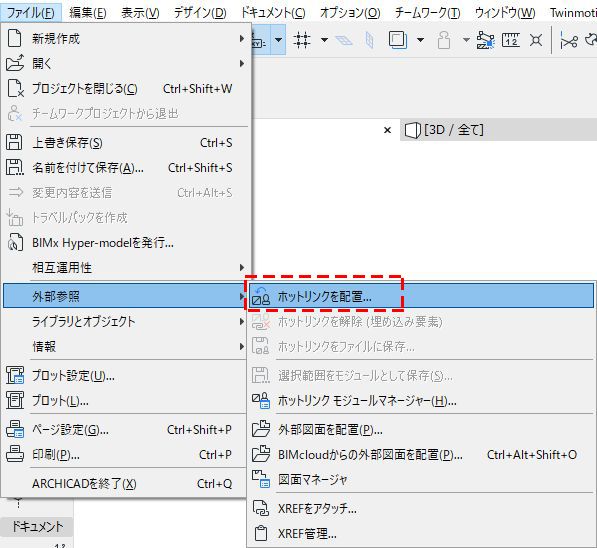
Task: Expand the 相互運用性 submenu arrow
Action: (242, 267)
